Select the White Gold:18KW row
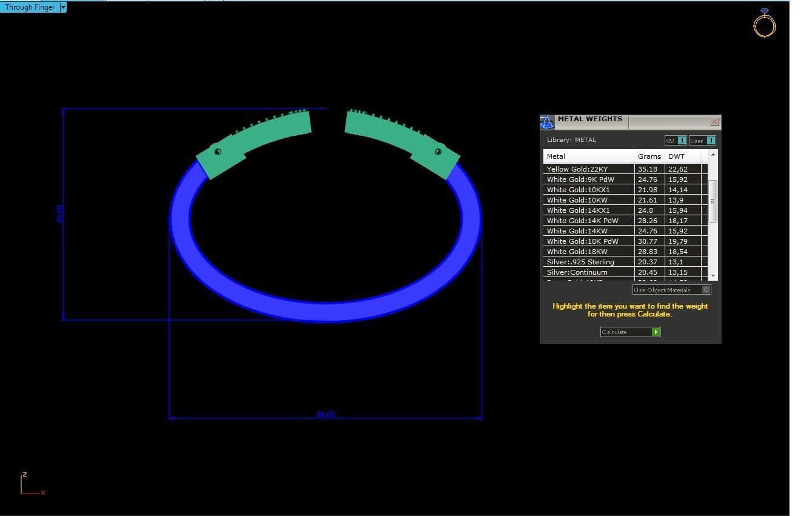Viewport: 812px width, 516px height. (x=625, y=252)
